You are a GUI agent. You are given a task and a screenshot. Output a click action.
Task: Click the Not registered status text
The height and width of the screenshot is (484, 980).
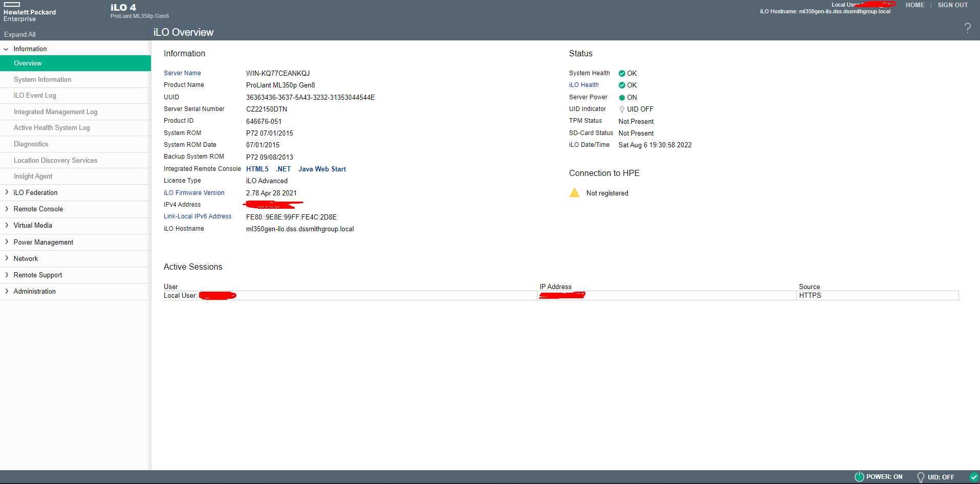pos(607,193)
